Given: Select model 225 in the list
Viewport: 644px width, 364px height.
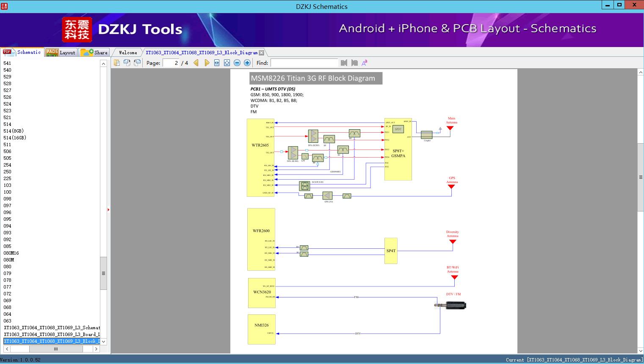Looking at the screenshot, I should pos(7,178).
